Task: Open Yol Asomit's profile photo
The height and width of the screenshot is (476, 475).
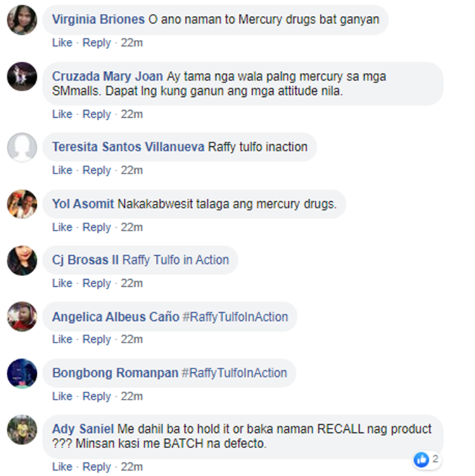Action: pos(22,204)
